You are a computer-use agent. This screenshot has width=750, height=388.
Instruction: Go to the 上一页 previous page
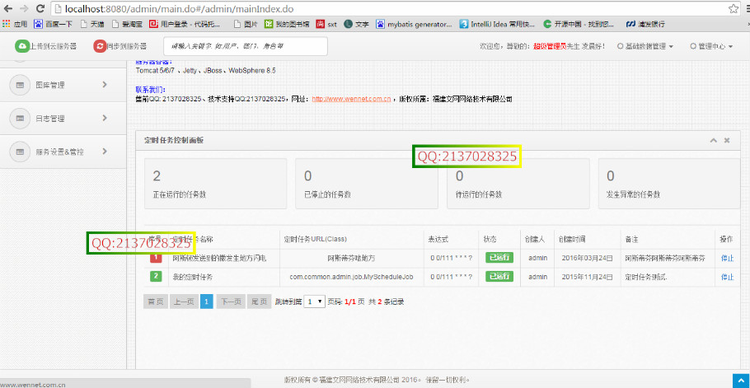coord(184,302)
